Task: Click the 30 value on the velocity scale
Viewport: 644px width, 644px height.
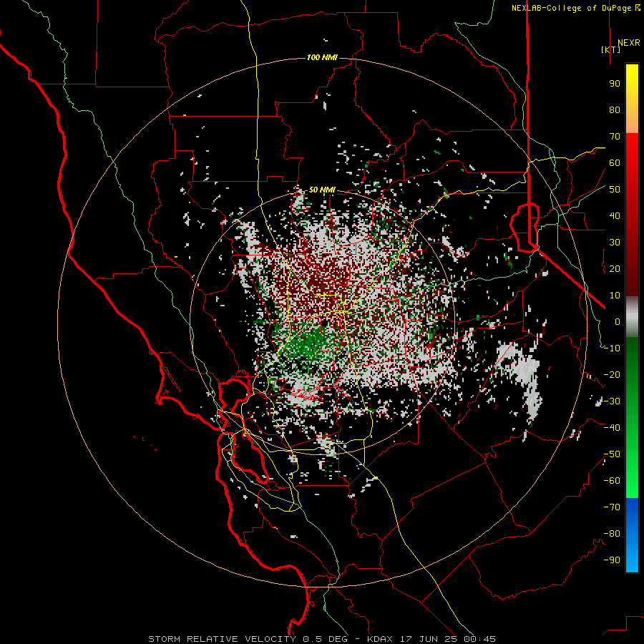Action: (x=615, y=243)
